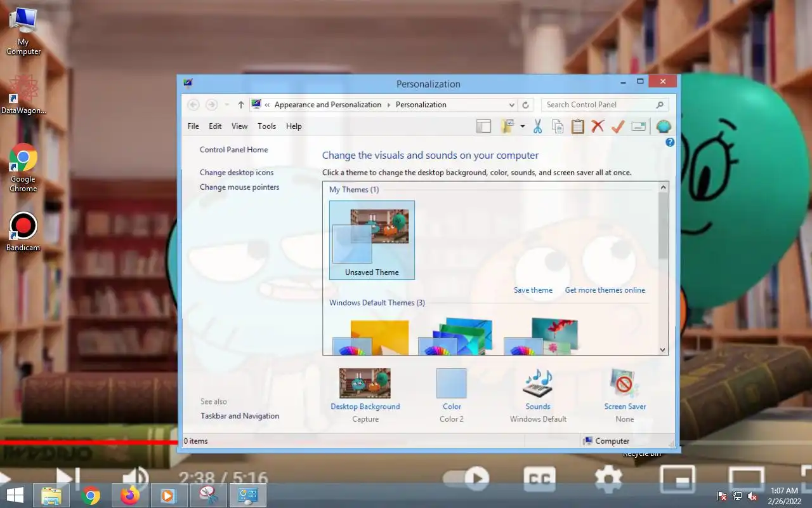Click Get more themes online

point(605,290)
